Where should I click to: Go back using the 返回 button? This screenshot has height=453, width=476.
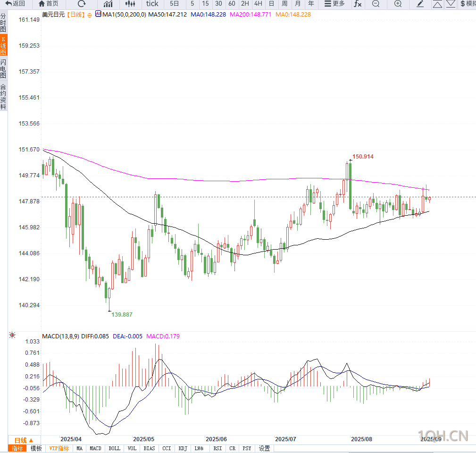coord(15,4)
